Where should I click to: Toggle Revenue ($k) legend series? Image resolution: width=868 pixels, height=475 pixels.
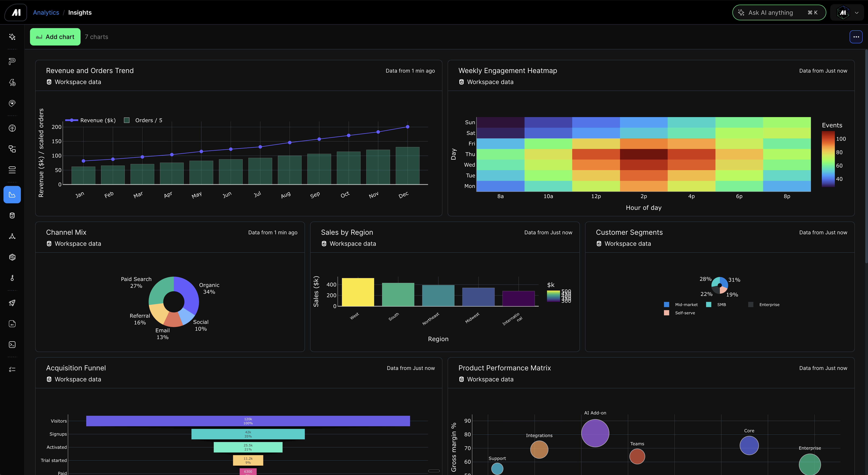90,120
